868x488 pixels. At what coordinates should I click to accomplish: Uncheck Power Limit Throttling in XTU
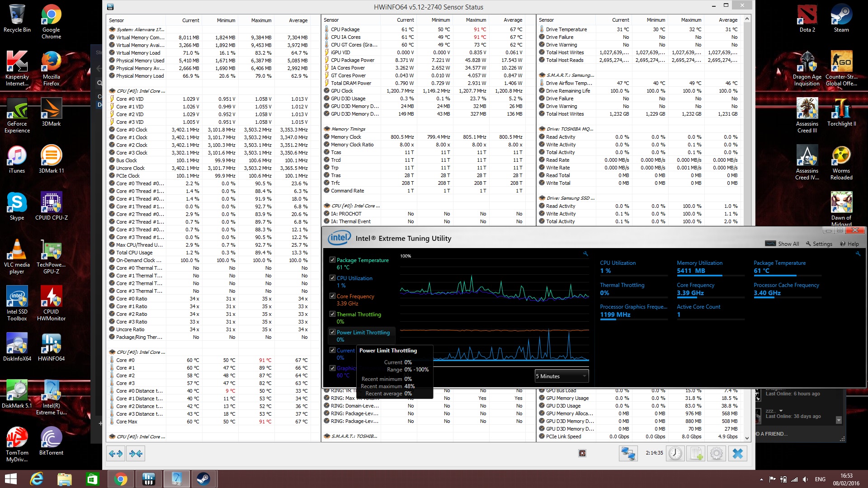tap(332, 332)
